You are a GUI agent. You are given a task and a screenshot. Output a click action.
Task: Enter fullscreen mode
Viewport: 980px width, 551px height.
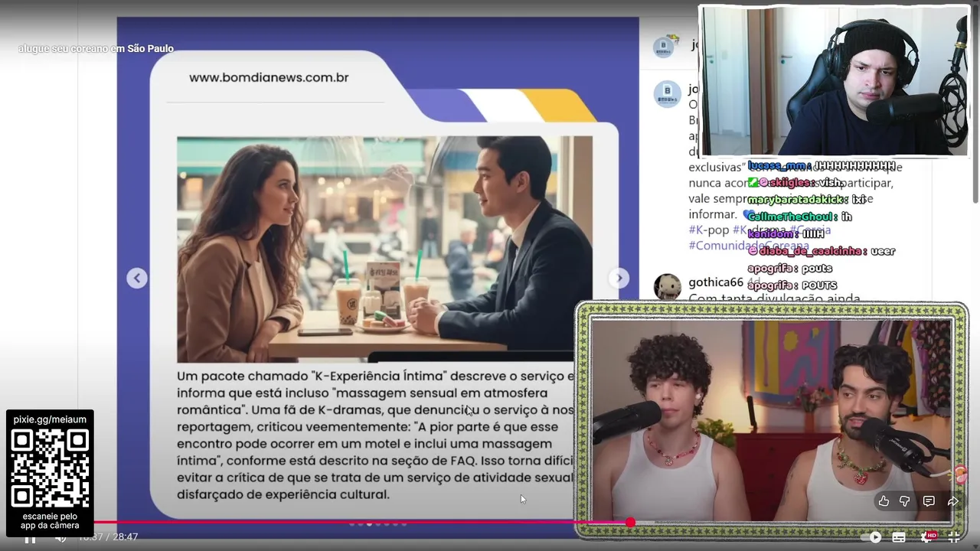pos(955,537)
